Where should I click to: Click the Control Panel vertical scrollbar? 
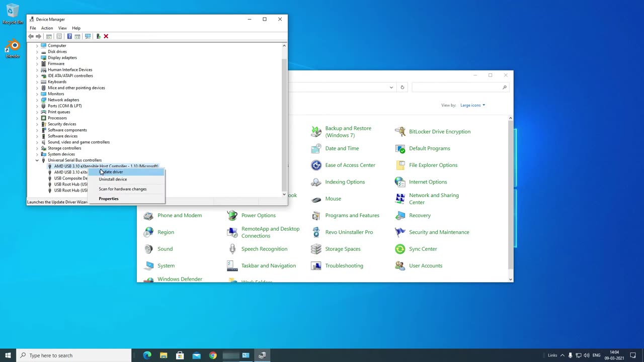pyautogui.click(x=511, y=199)
